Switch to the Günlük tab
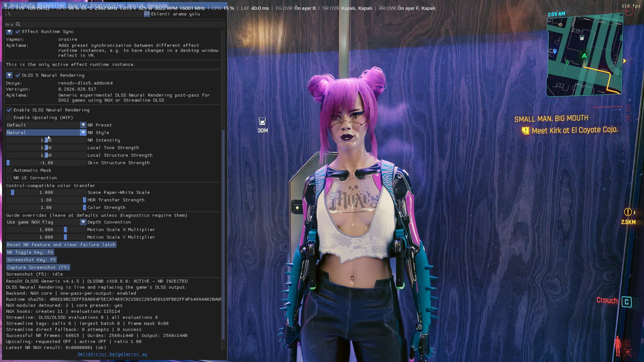 click(136, 5)
